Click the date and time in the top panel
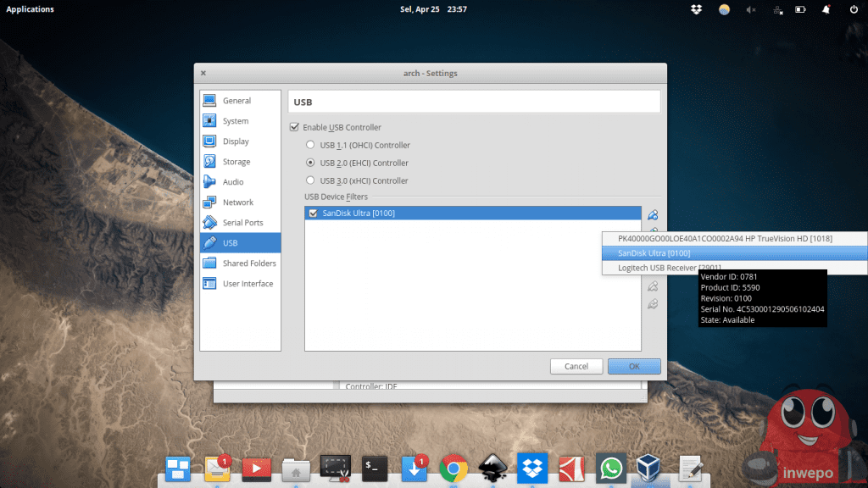 tap(433, 9)
